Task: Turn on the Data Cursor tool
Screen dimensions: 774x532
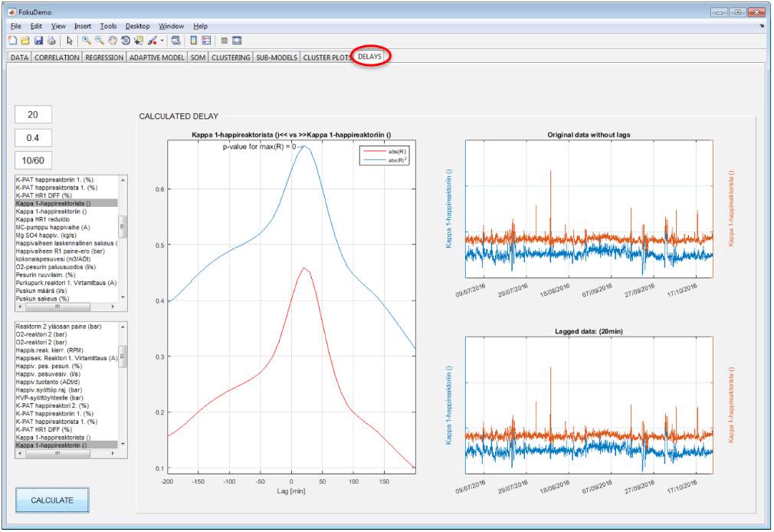Action: (x=139, y=41)
